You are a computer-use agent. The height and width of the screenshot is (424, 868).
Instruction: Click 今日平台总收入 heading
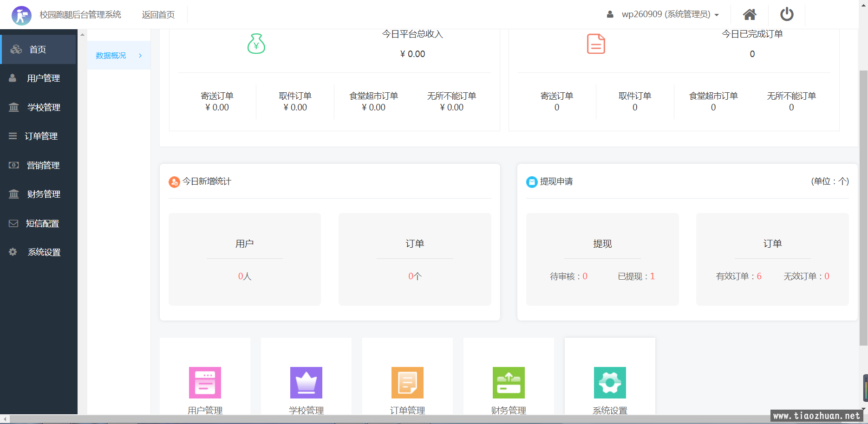[x=412, y=34]
